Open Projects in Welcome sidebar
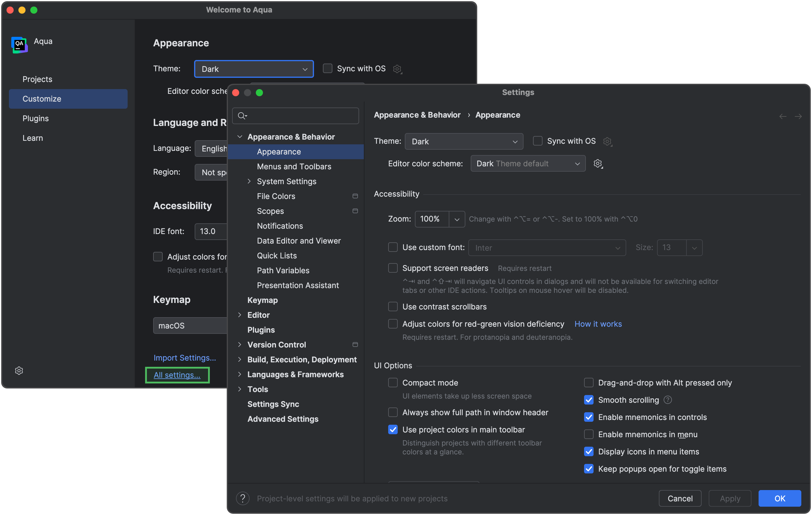Viewport: 812px width, 515px height. tap(68, 79)
